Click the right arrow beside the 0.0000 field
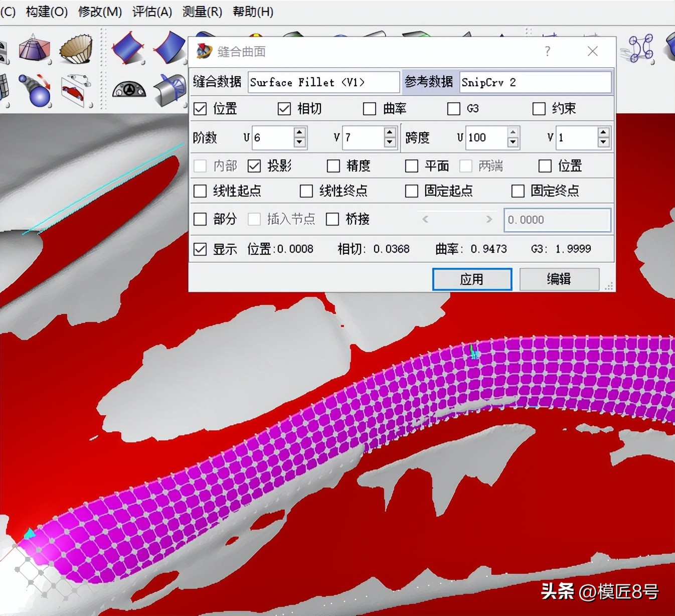This screenshot has height=616, width=675. coord(490,219)
